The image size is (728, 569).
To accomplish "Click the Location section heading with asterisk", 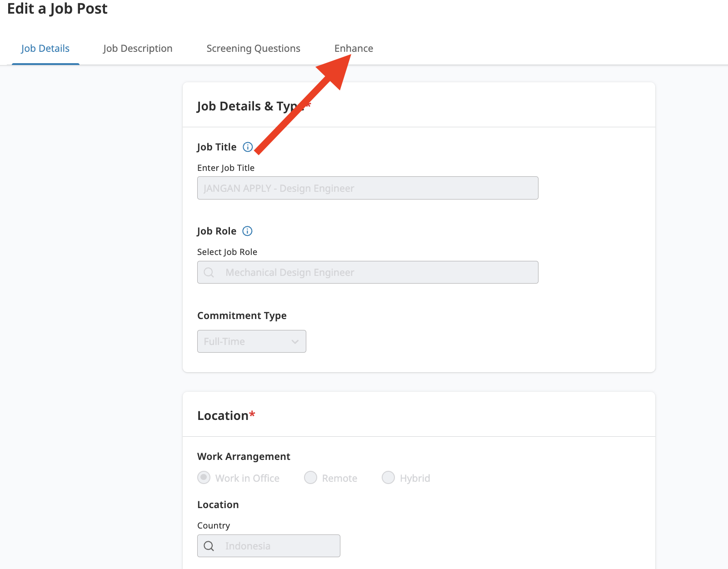I will [226, 415].
